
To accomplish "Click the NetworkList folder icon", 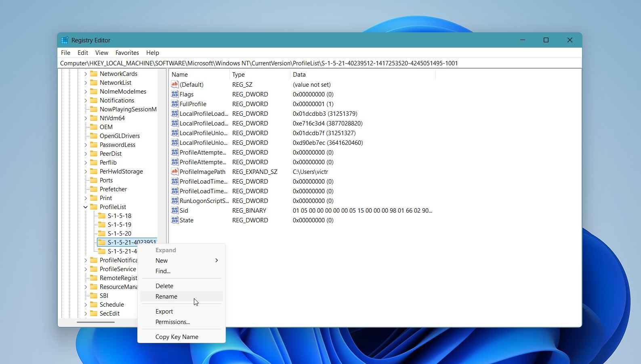I will tap(94, 82).
